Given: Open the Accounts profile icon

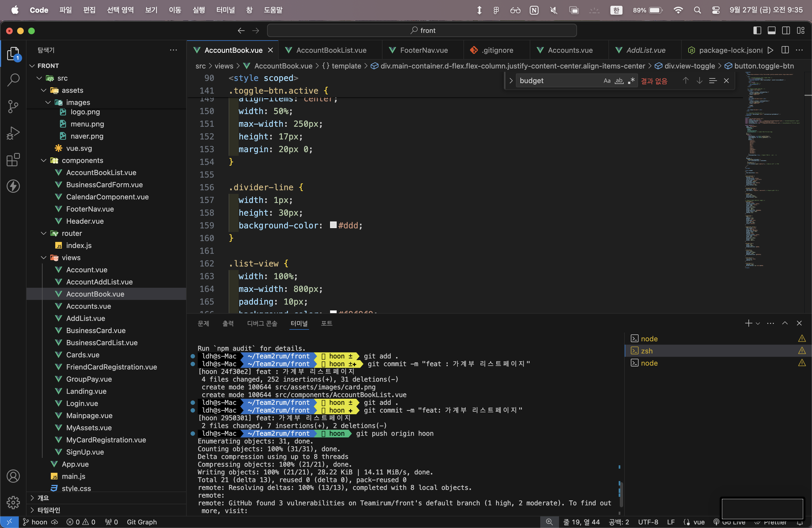Looking at the screenshot, I should tap(13, 476).
